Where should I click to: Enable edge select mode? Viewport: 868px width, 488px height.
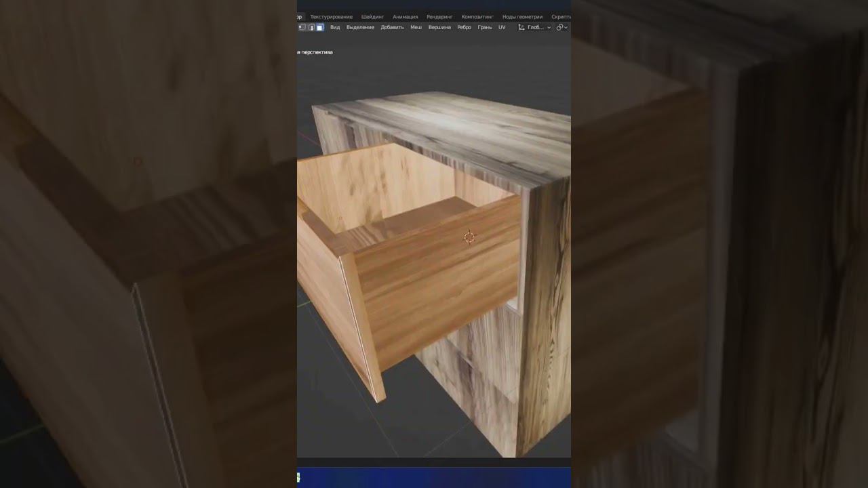[x=311, y=27]
